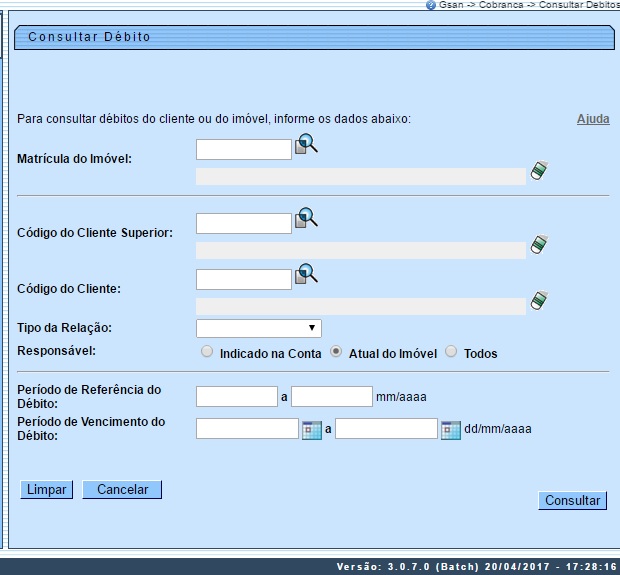
Task: Click the Limpar button
Action: tap(47, 490)
